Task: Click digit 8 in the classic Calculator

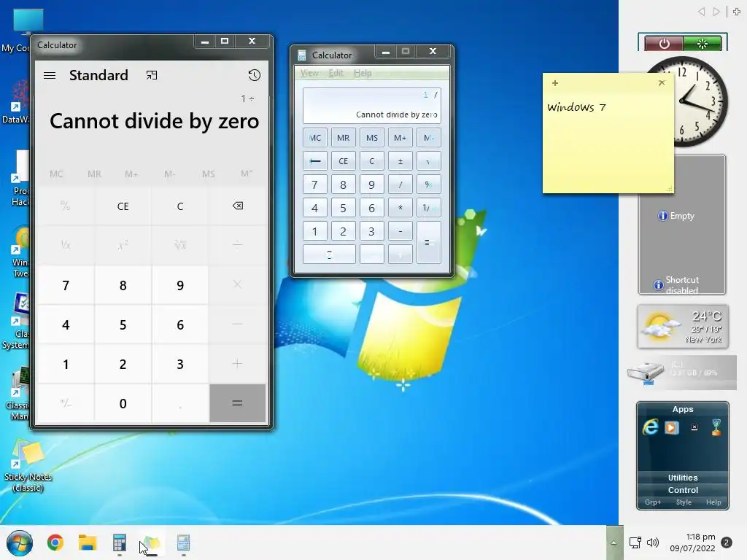Action: (344, 184)
